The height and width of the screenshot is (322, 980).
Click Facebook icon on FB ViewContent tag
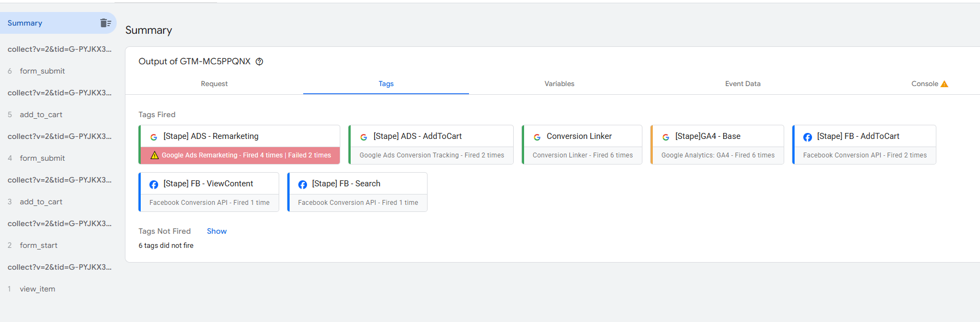point(154,185)
